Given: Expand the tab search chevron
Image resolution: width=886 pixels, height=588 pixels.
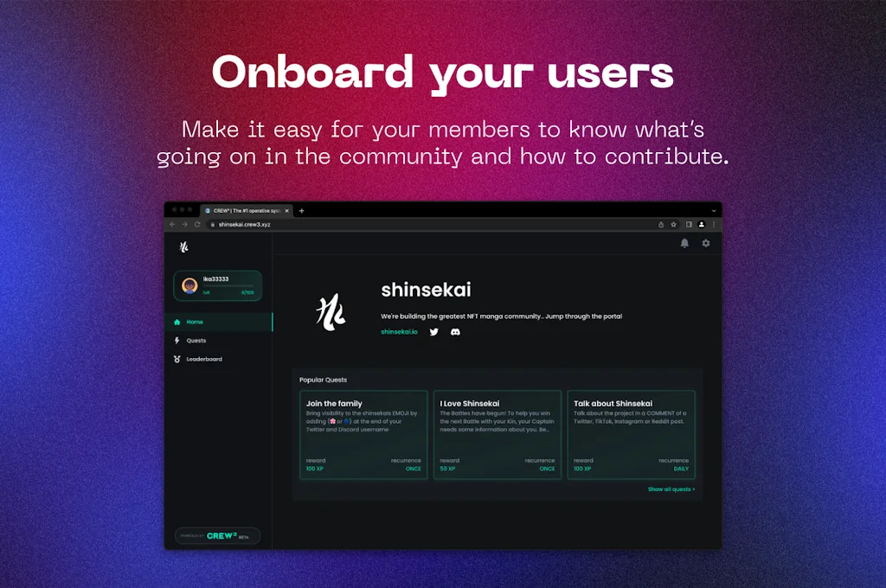Looking at the screenshot, I should 714,211.
